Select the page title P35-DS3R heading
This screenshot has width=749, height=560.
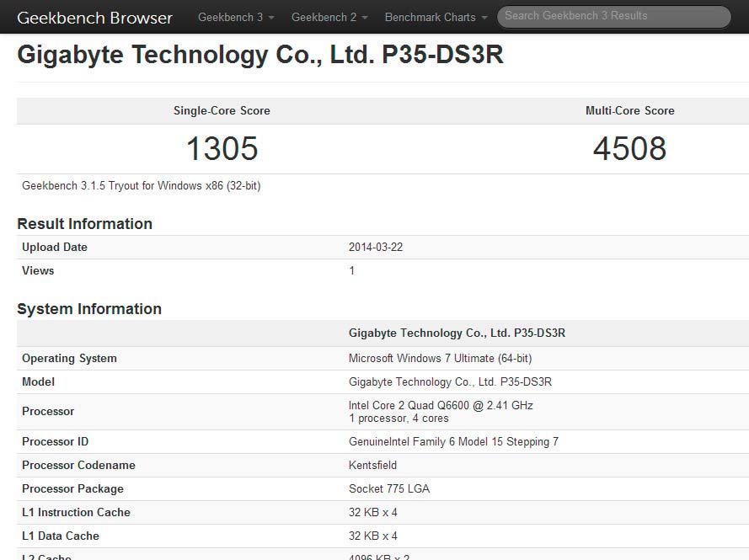(x=260, y=54)
